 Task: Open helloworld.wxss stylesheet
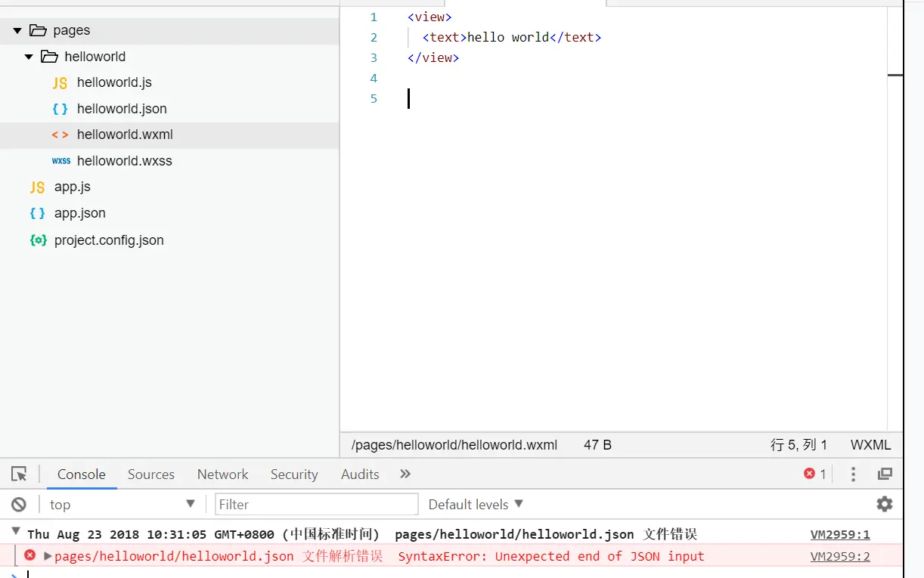pyautogui.click(x=125, y=161)
